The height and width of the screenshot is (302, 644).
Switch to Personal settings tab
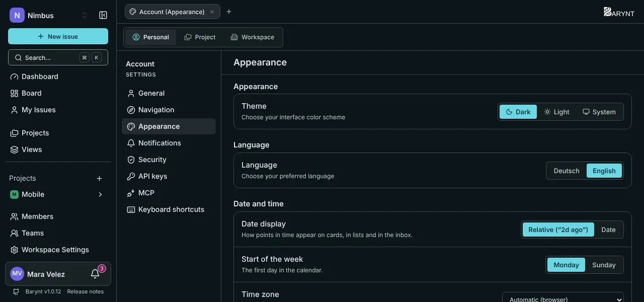pos(150,37)
